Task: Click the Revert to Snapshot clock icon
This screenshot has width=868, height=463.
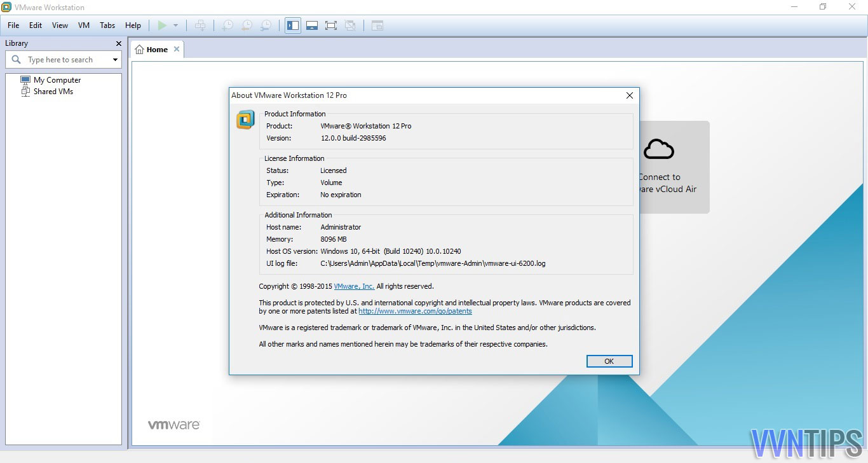Action: [x=247, y=25]
